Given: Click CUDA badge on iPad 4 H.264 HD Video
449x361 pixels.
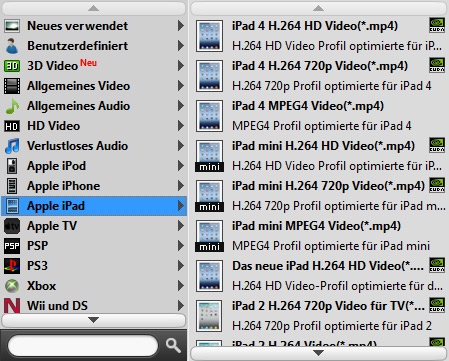Looking at the screenshot, I should click(x=437, y=25).
